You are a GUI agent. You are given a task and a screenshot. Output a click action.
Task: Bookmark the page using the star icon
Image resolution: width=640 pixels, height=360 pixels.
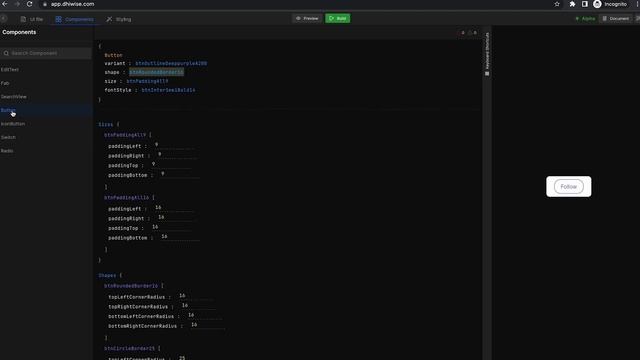(557, 4)
